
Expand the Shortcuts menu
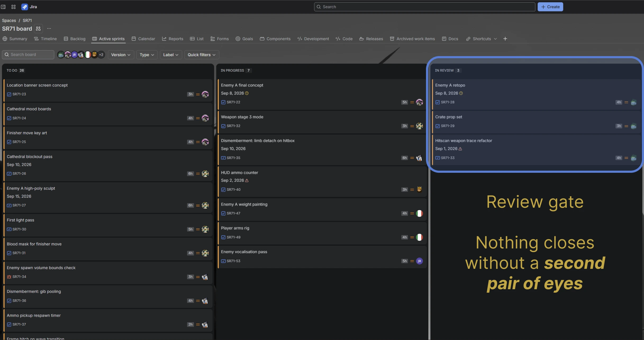point(482,39)
